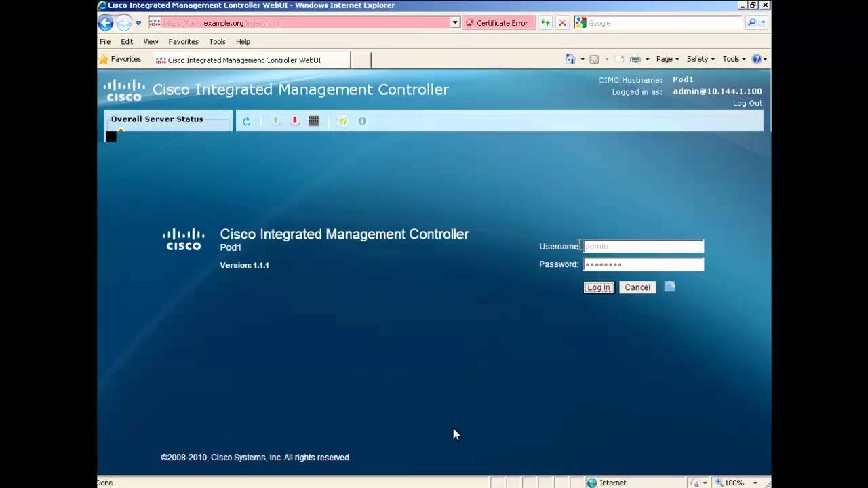Click the RSS Feeds icon
Image resolution: width=868 pixels, height=488 pixels.
click(595, 59)
